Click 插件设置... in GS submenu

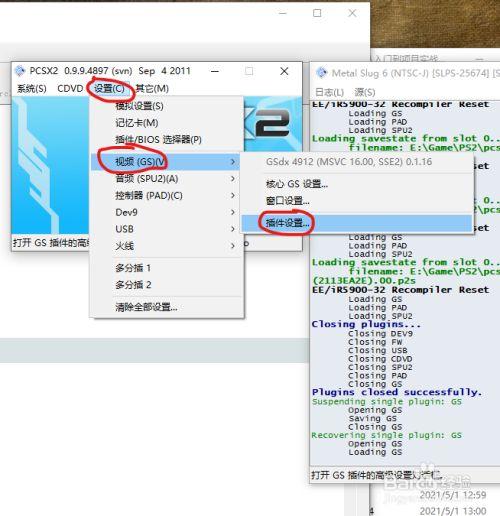288,223
